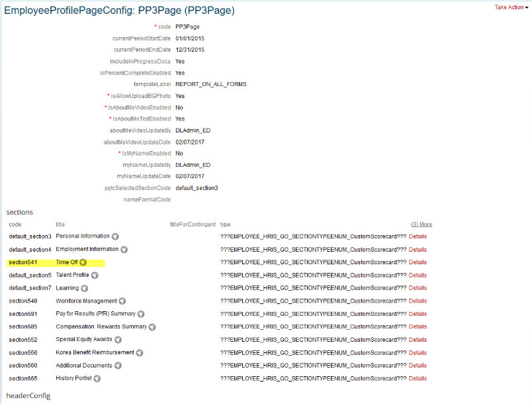Open Details for section685 row

[x=418, y=327]
